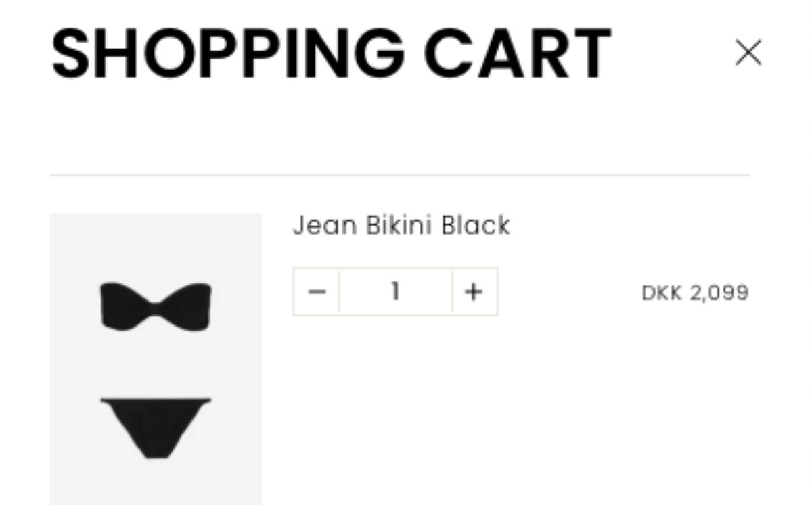Click the quantity field showing 1
Image resolution: width=812 pixels, height=505 pixels.
[x=396, y=292]
